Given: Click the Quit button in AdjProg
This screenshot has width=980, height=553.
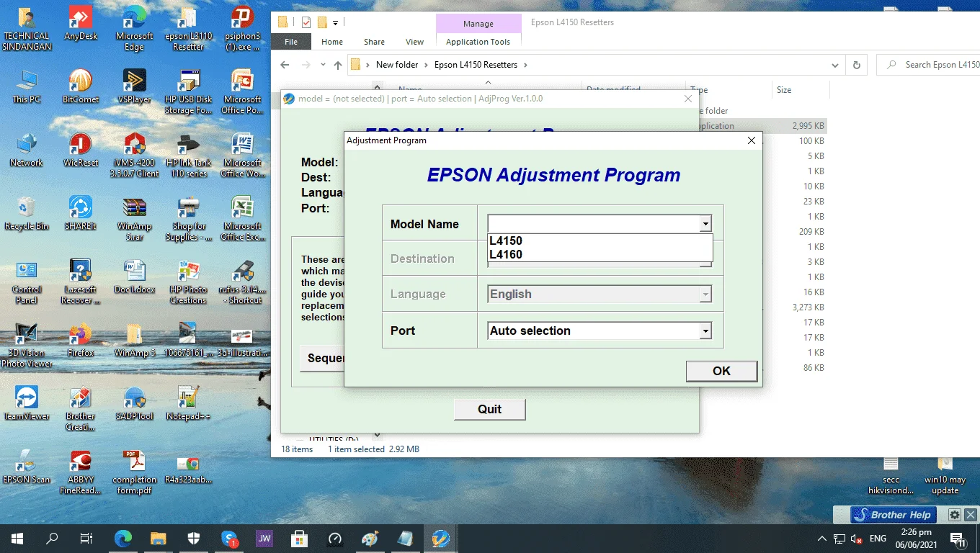Looking at the screenshot, I should pyautogui.click(x=489, y=409).
